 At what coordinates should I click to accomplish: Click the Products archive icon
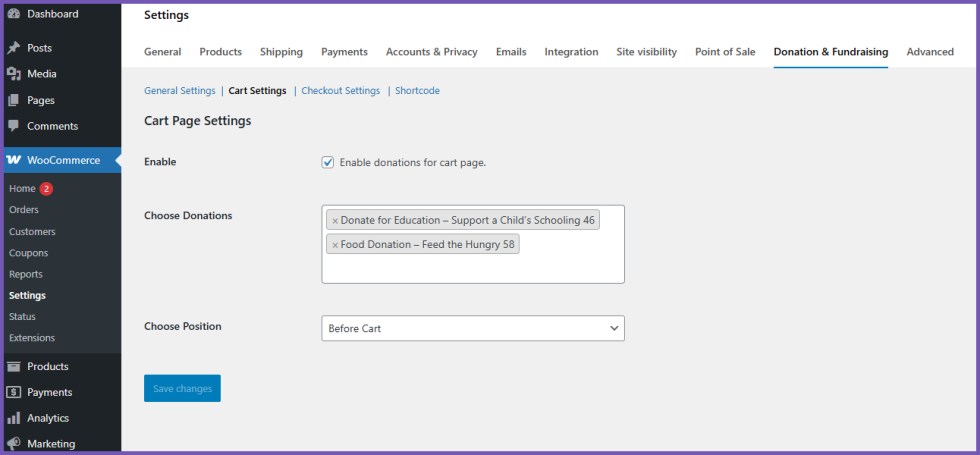click(x=14, y=366)
